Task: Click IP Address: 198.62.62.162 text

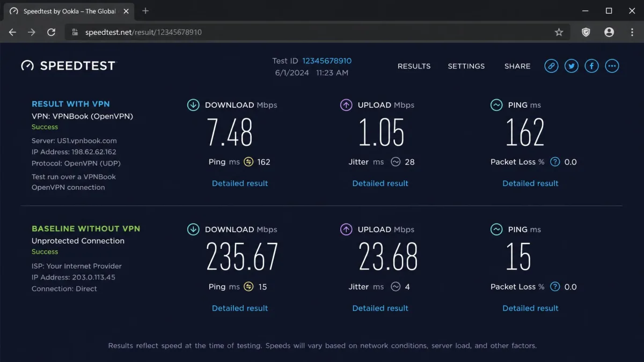Action: pyautogui.click(x=74, y=152)
